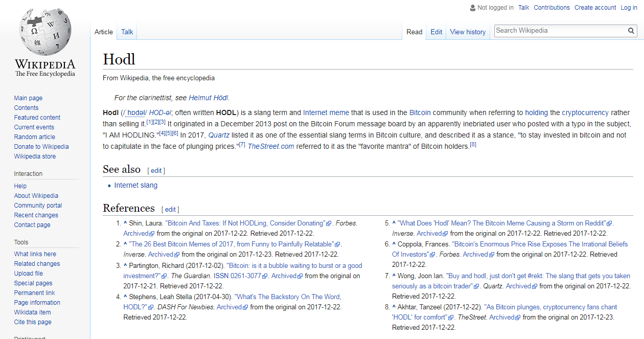This screenshot has height=339, width=644.
Task: Edit the See also section
Action: [x=156, y=170]
